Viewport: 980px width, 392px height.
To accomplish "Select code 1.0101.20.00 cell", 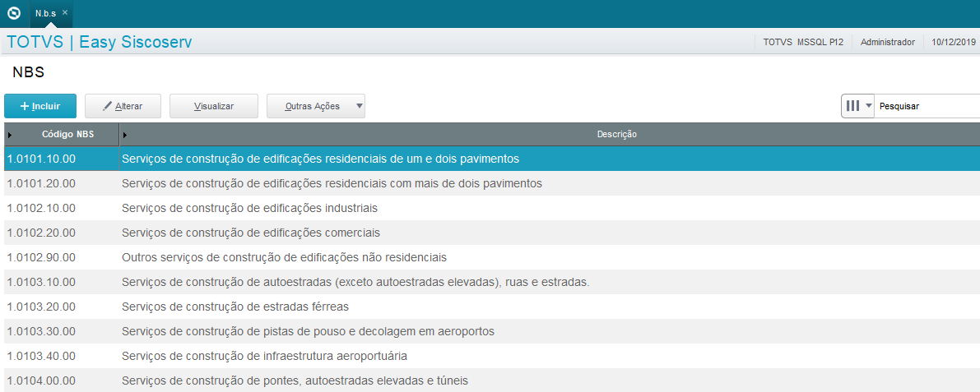I will (61, 183).
